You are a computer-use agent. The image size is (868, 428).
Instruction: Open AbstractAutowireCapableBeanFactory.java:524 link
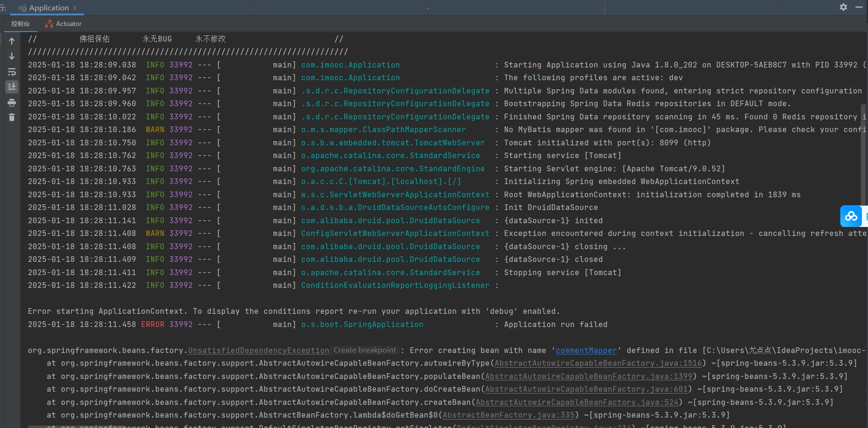tap(577, 403)
